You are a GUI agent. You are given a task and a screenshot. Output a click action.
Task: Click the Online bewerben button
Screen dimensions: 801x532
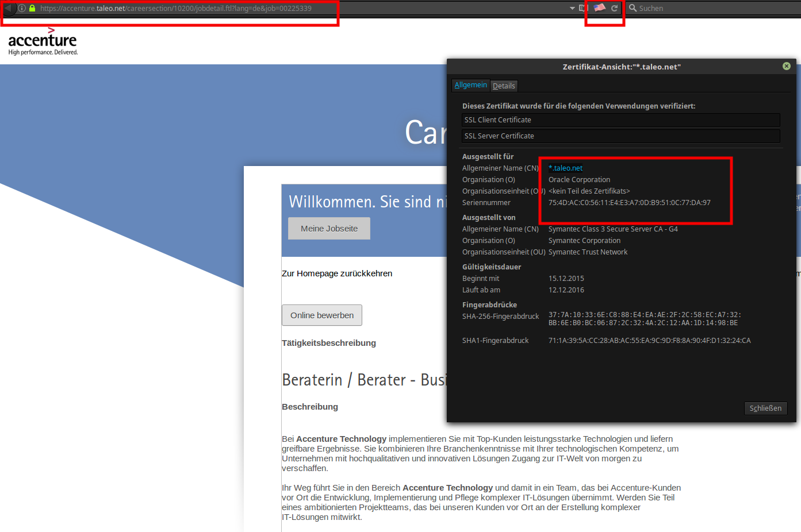(322, 315)
